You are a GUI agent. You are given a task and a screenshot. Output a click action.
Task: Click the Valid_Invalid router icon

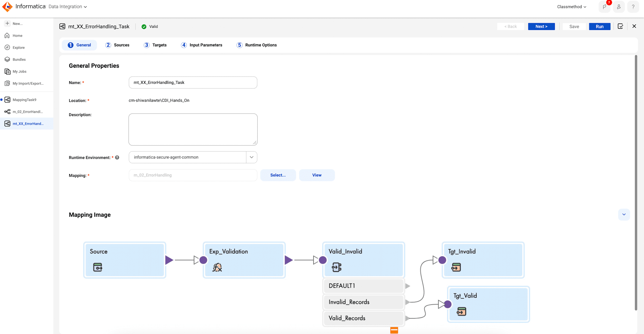(x=337, y=267)
